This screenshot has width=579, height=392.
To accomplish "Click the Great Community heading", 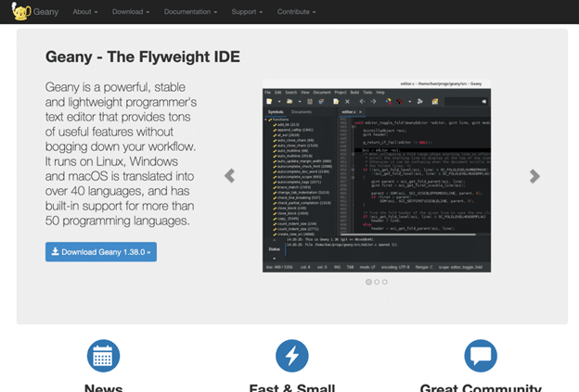I will (x=481, y=387).
